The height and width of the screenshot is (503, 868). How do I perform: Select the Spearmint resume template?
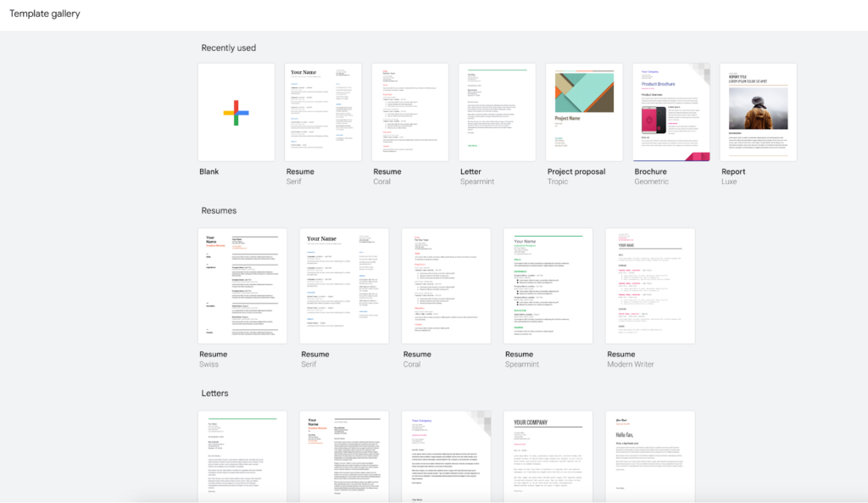(548, 285)
